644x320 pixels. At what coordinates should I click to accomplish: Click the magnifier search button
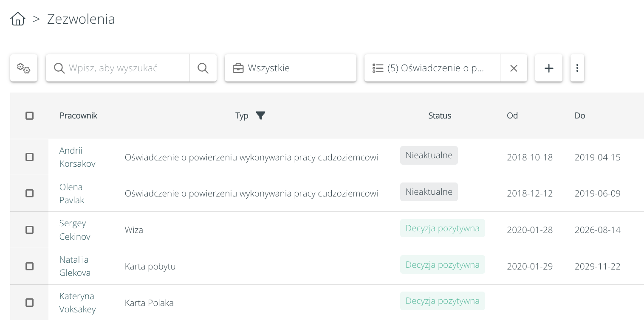[x=203, y=68]
